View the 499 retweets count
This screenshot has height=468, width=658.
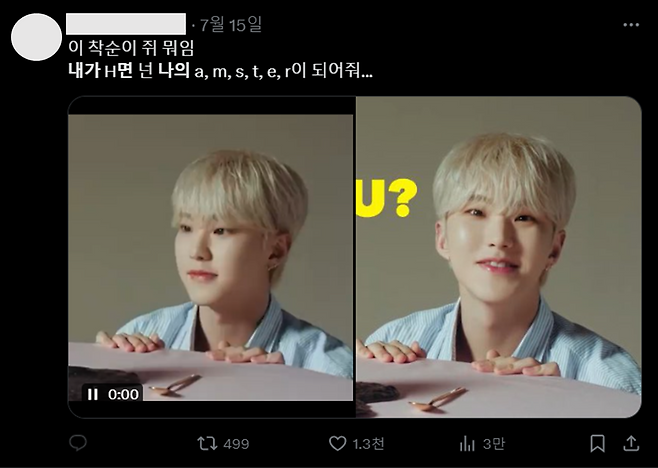[236, 444]
